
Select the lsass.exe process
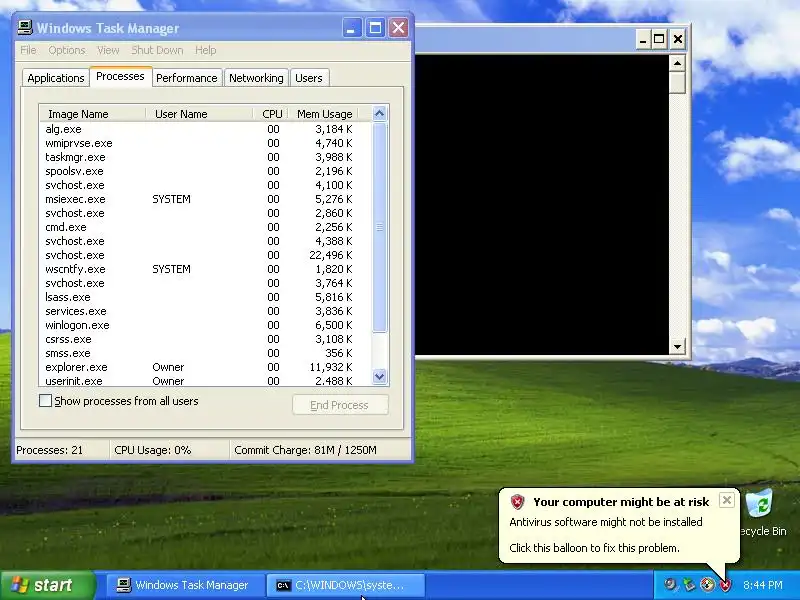tap(206, 297)
